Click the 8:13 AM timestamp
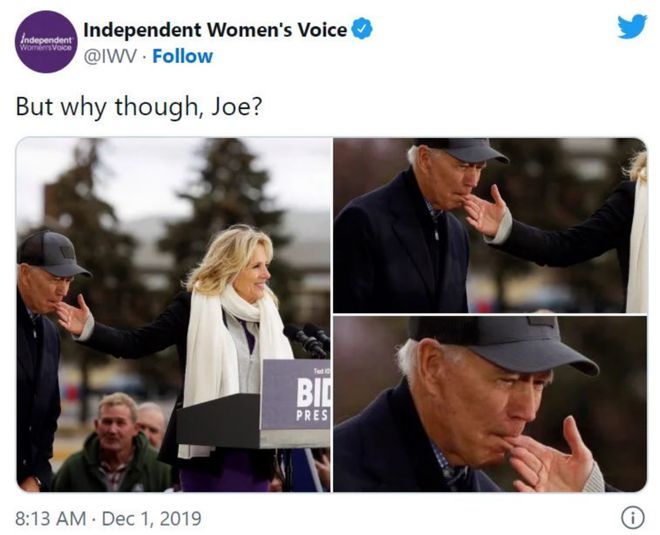660x535 pixels. 50,518
